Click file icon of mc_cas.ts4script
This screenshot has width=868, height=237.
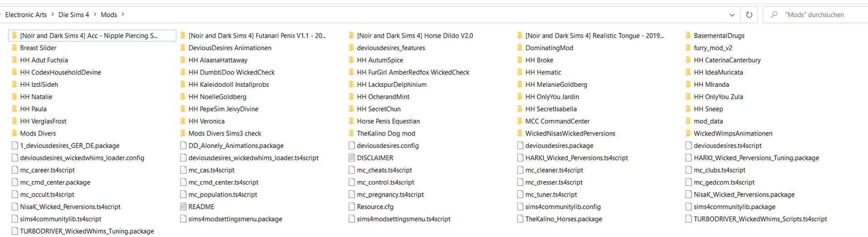183,170
